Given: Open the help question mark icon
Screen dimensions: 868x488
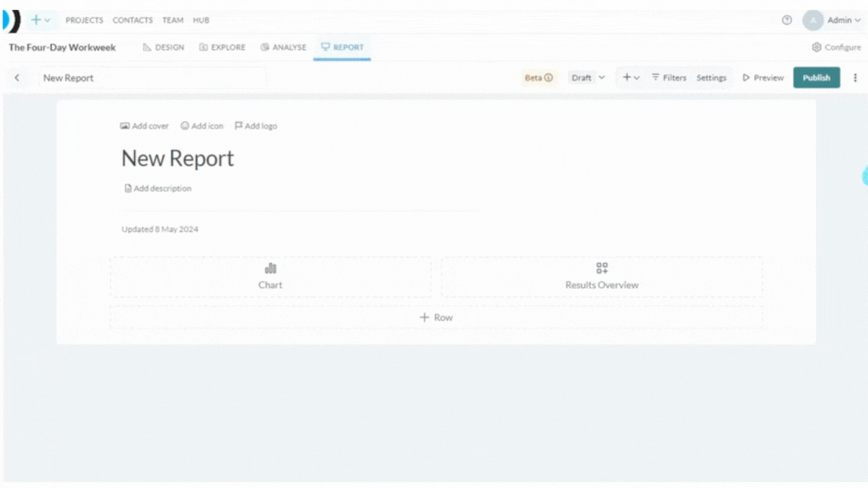Looking at the screenshot, I should pyautogui.click(x=787, y=20).
